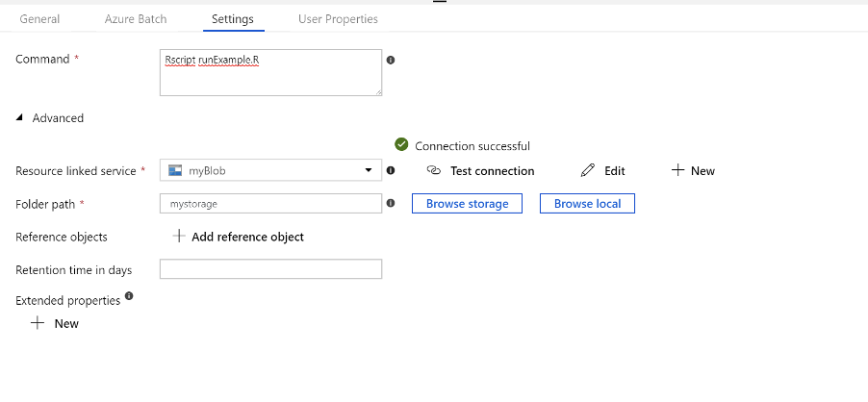Click the Extended properties info icon
This screenshot has height=402, width=868.
129,296
